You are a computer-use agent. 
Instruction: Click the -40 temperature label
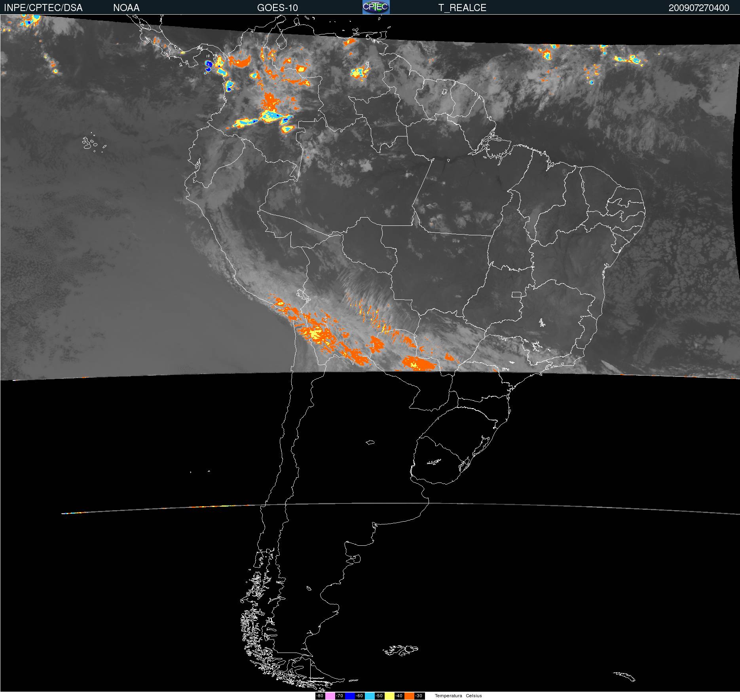pos(399,696)
